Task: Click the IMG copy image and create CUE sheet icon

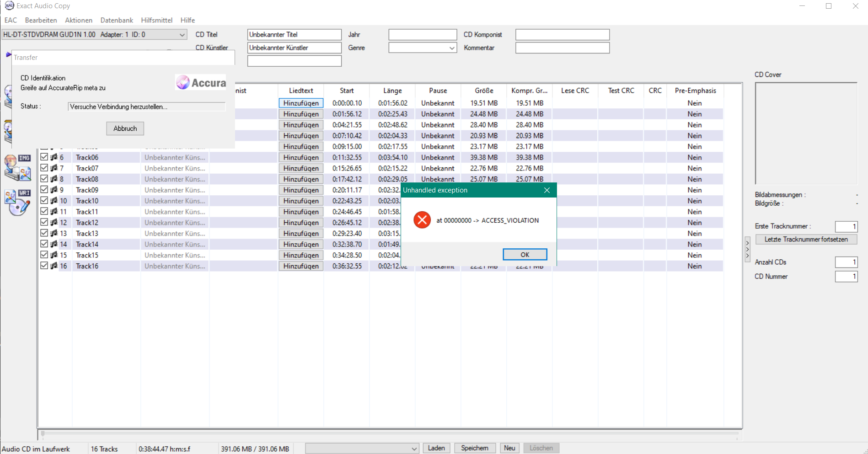Action: tap(18, 167)
